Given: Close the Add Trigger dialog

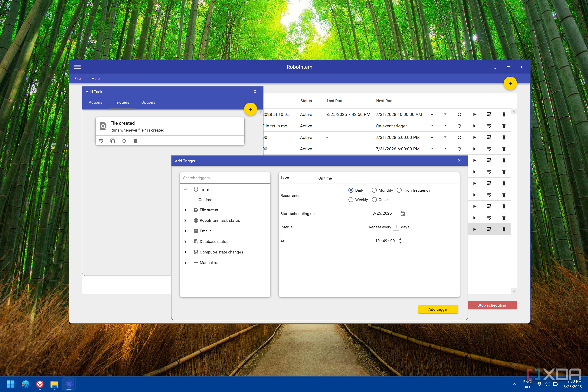Looking at the screenshot, I should 459,161.
